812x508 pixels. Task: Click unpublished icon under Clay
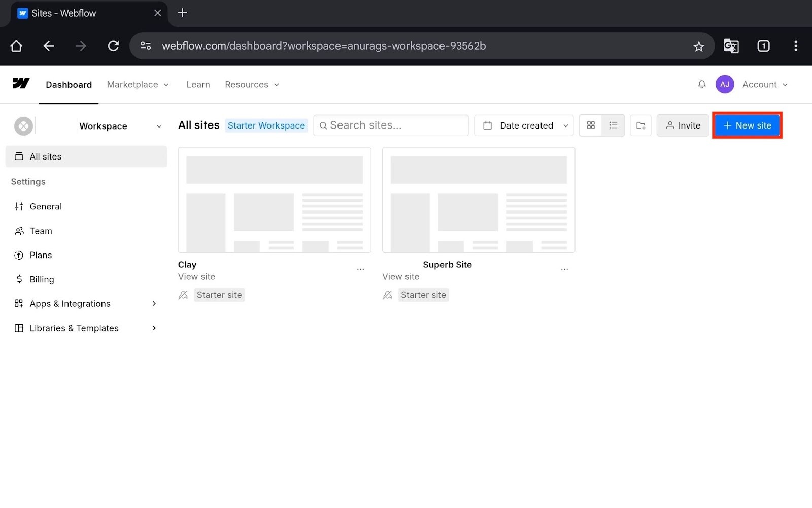[183, 295]
